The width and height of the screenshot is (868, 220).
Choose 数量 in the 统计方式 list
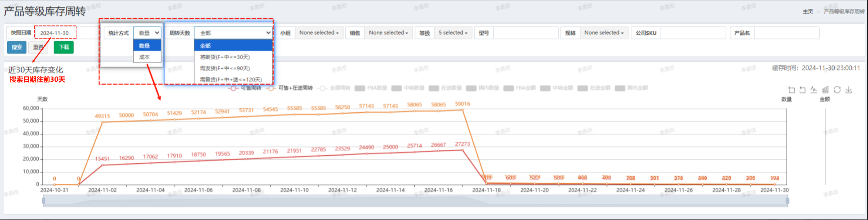click(147, 46)
